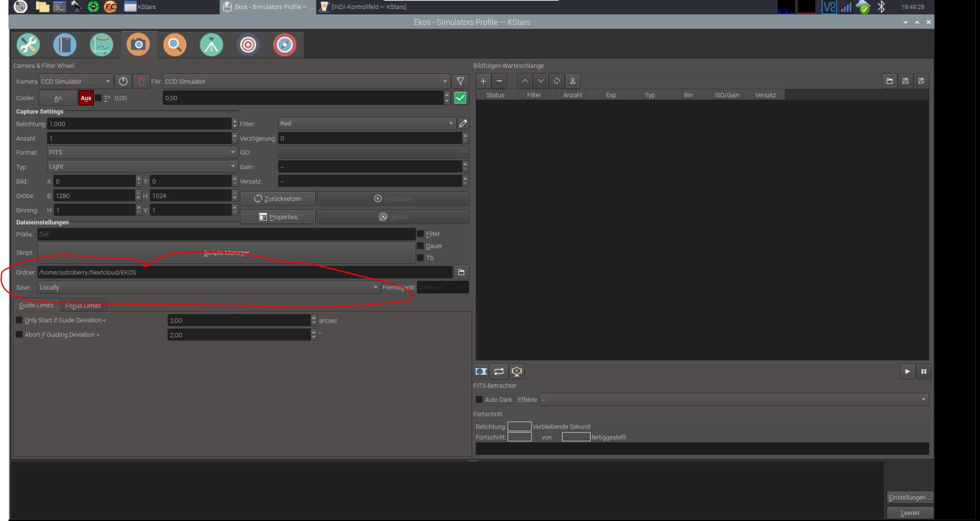980x521 pixels.
Task: Click the preview capture camera icon
Action: click(482, 372)
